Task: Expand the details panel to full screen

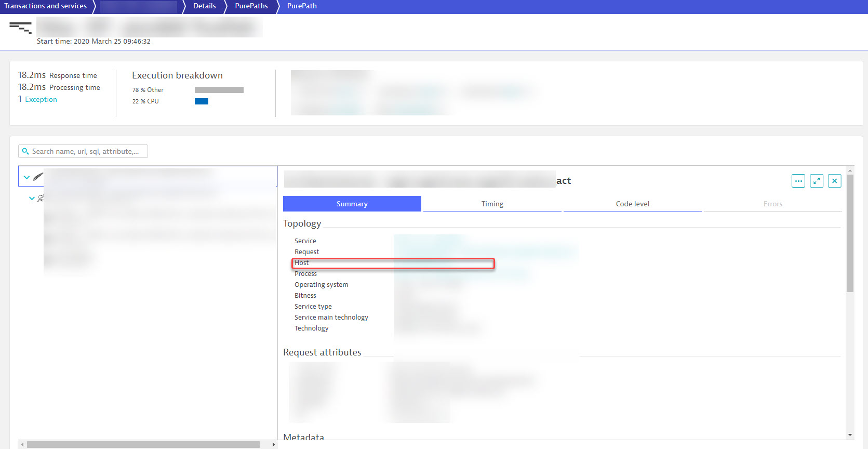Action: coord(817,181)
